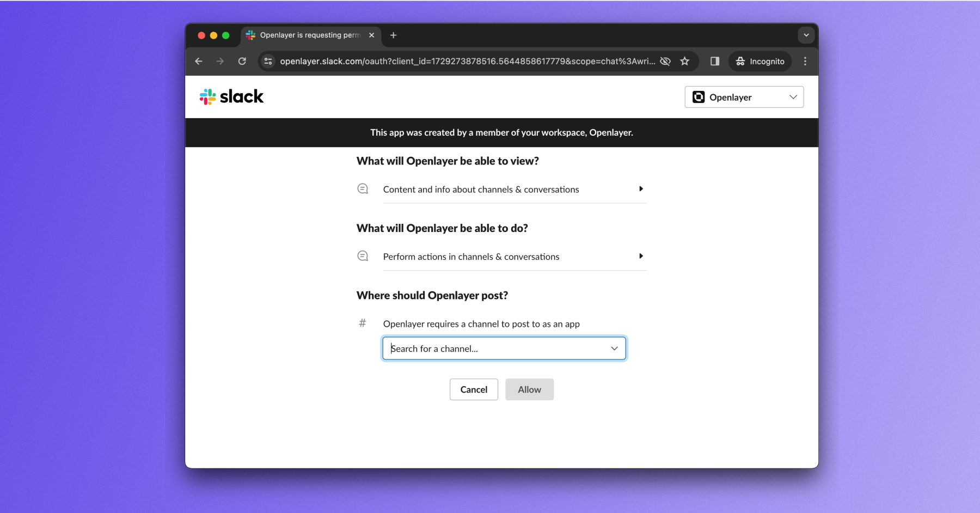Open channel list with the dropdown chevron

[614, 349]
